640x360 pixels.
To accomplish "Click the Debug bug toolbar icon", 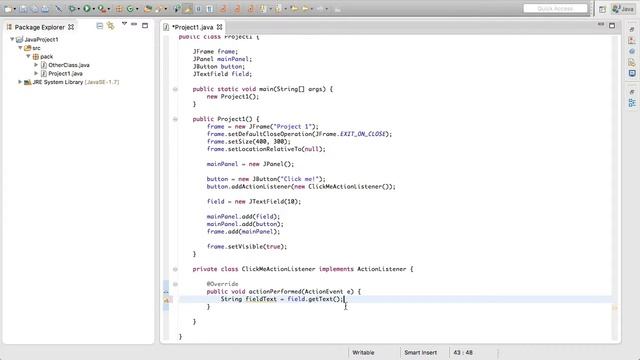I will click(x=72, y=9).
